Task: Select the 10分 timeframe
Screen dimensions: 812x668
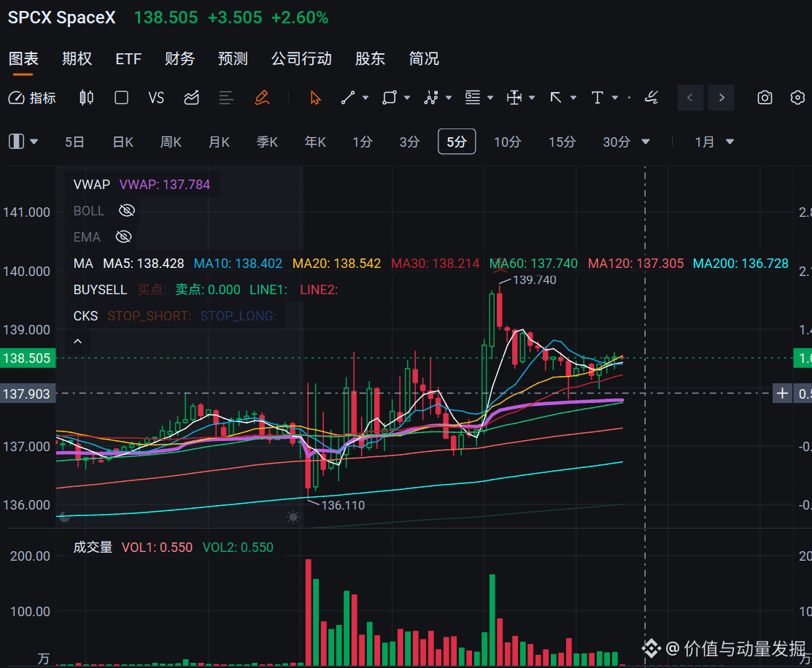Action: coord(507,142)
